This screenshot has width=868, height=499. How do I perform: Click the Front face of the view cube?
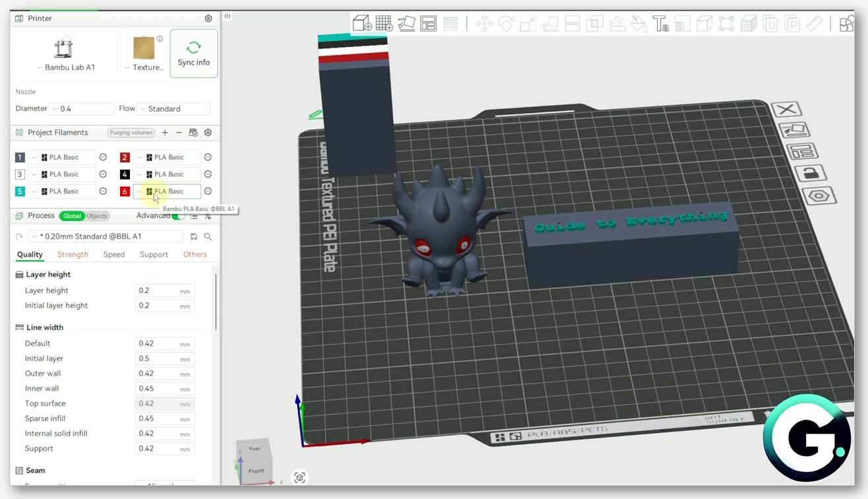(256, 471)
